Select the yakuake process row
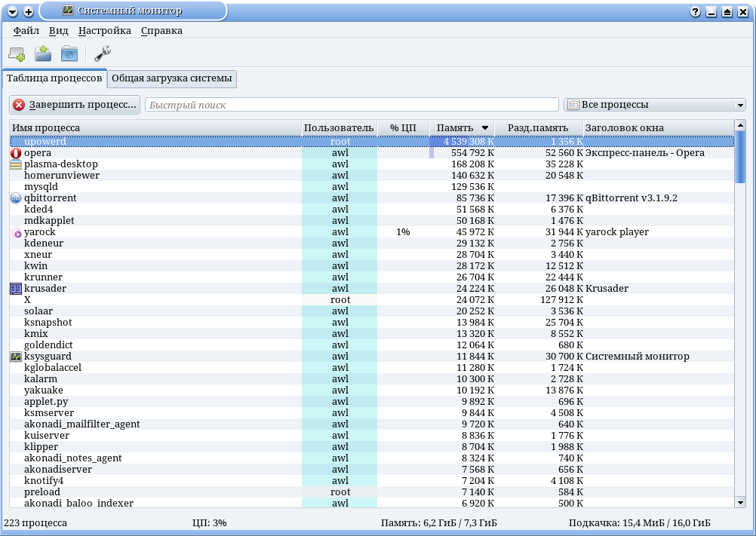Image resolution: width=756 pixels, height=536 pixels. 372,391
